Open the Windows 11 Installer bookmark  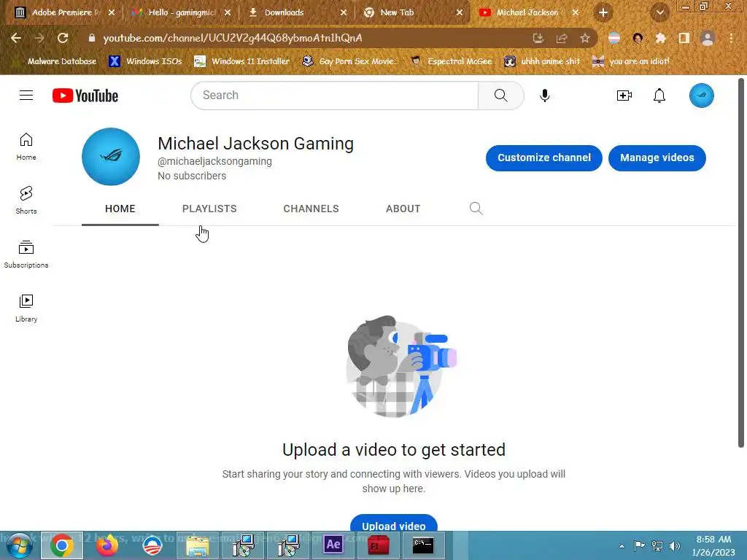242,61
